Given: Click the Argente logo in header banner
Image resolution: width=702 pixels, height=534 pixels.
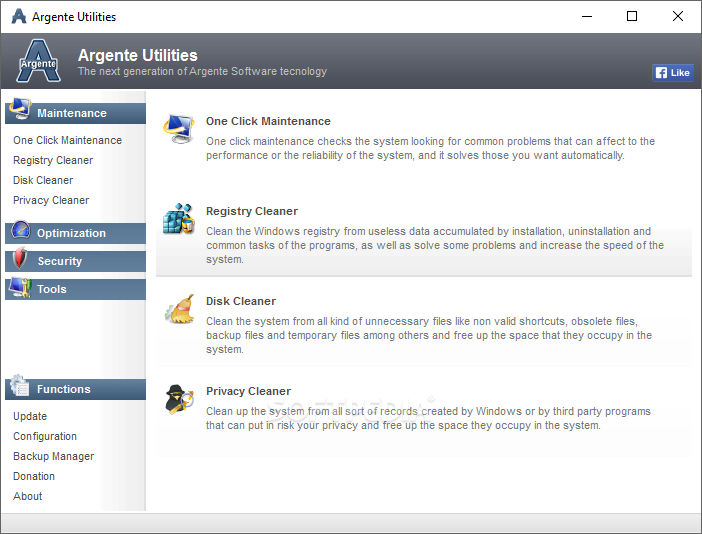Looking at the screenshot, I should (39, 61).
